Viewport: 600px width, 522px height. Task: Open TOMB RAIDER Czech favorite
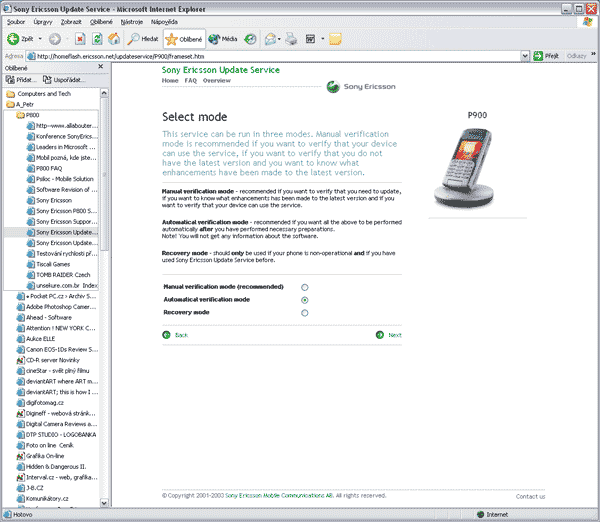point(59,275)
